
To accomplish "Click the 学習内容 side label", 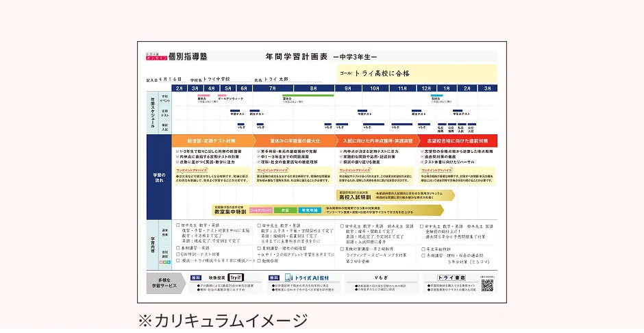I will tap(152, 245).
